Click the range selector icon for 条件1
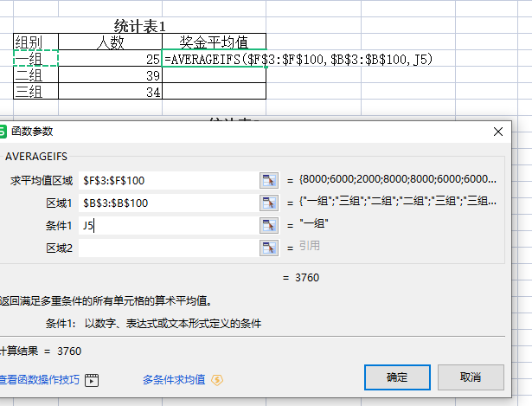 pyautogui.click(x=269, y=226)
